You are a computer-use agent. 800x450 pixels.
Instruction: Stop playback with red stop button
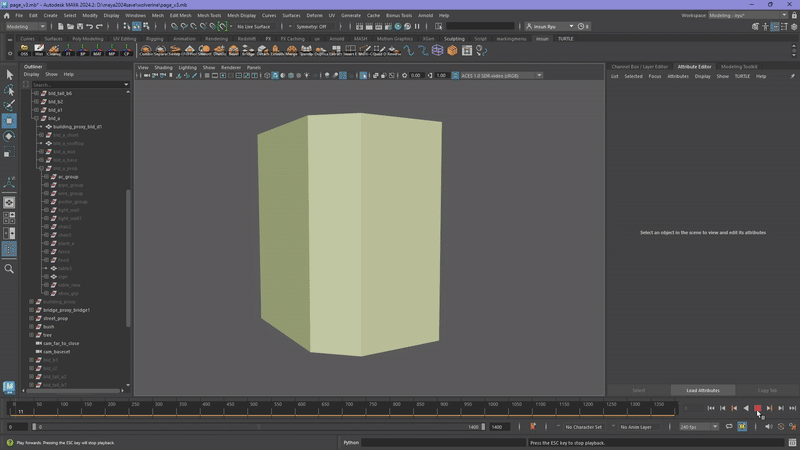[758, 408]
